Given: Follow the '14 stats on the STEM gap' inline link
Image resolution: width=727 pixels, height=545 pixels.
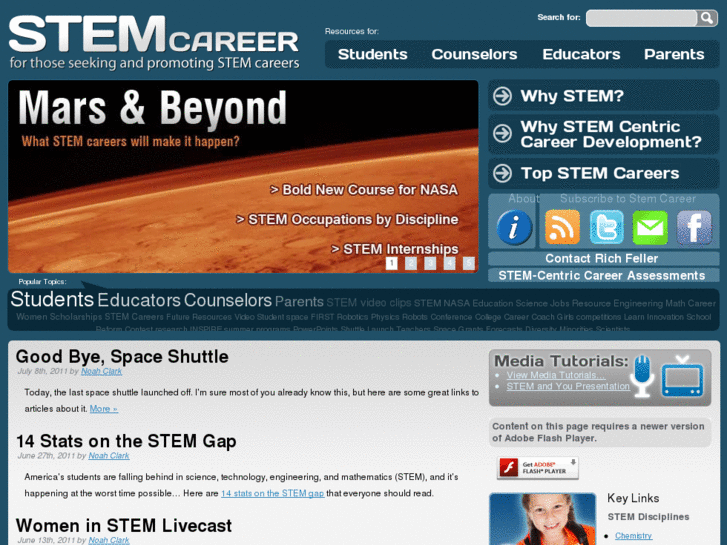Looking at the screenshot, I should click(x=273, y=494).
